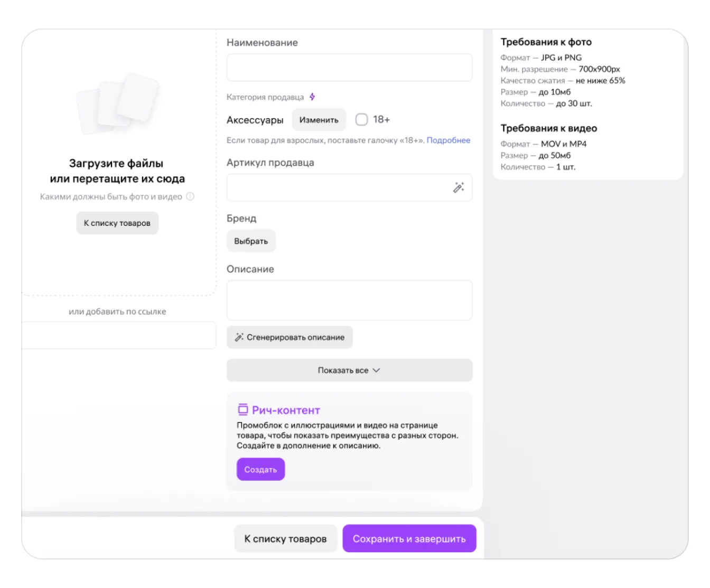Image resolution: width=710 pixels, height=588 pixels.
Task: Click the info icon next to фото и видео hint
Action: click(190, 196)
